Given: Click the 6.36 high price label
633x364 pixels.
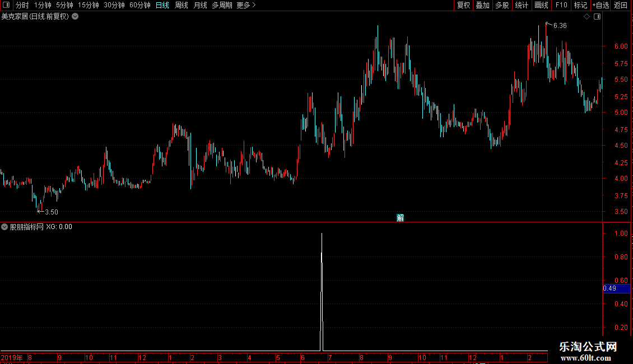Looking at the screenshot, I should [560, 26].
